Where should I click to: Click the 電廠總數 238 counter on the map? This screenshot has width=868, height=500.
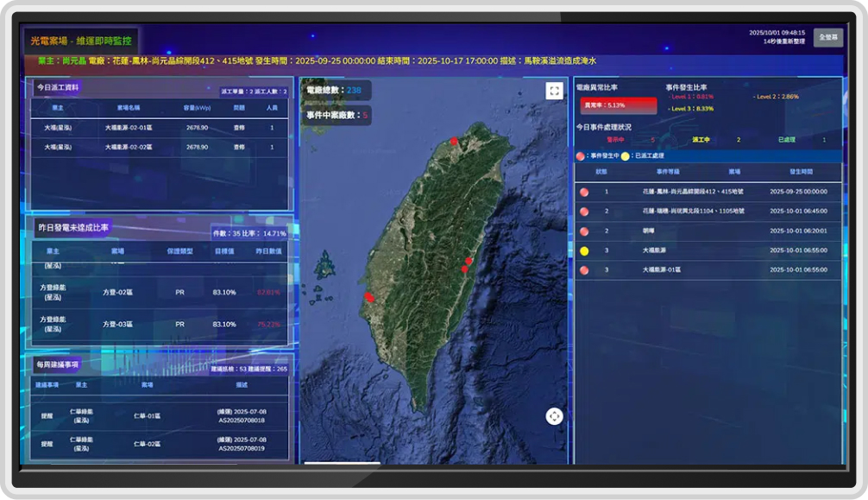coord(335,90)
